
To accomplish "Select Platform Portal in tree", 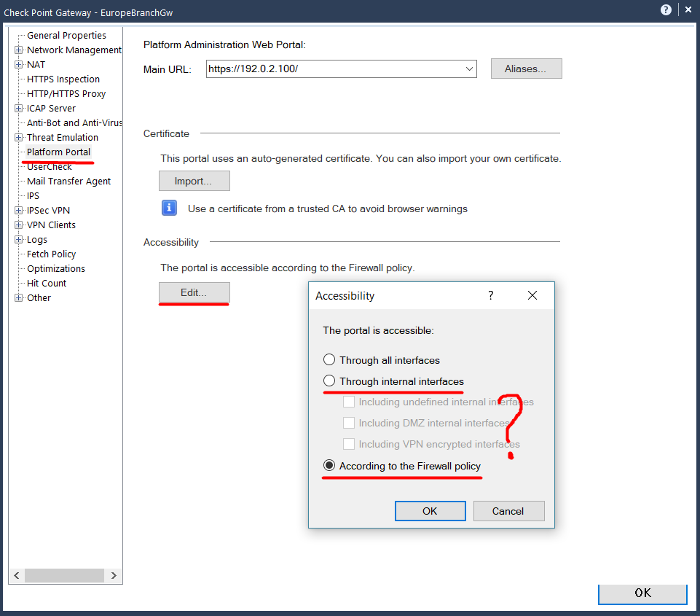I will pos(58,152).
